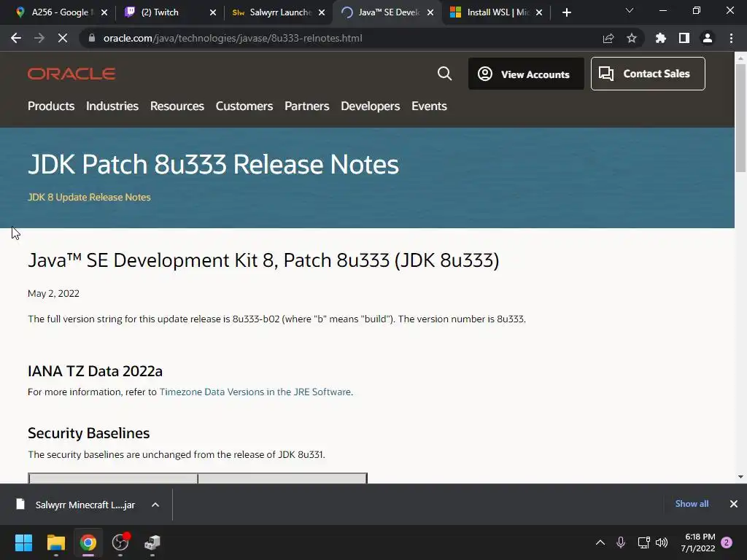Click the browser forward arrow
This screenshot has height=560, width=747.
tap(39, 38)
